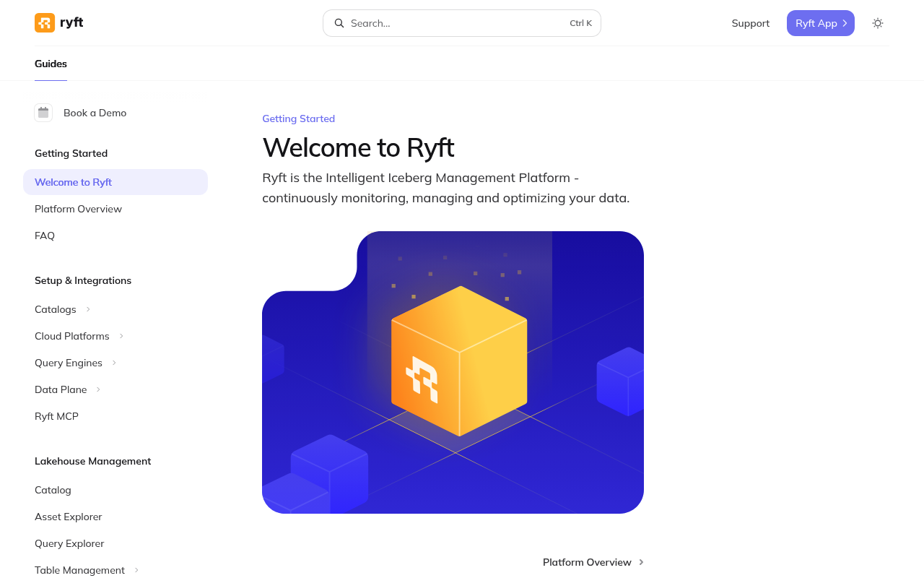Open the Book a Demo link

[x=95, y=113]
